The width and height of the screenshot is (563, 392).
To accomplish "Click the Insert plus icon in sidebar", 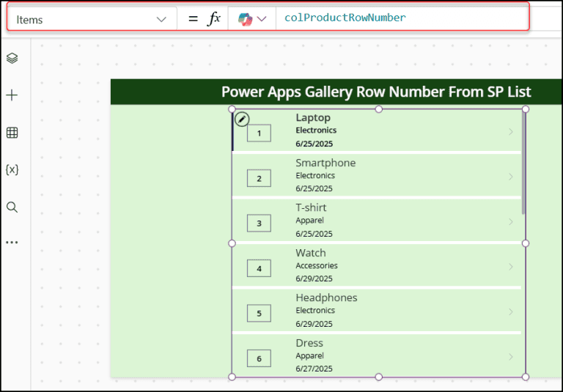I will pos(12,95).
